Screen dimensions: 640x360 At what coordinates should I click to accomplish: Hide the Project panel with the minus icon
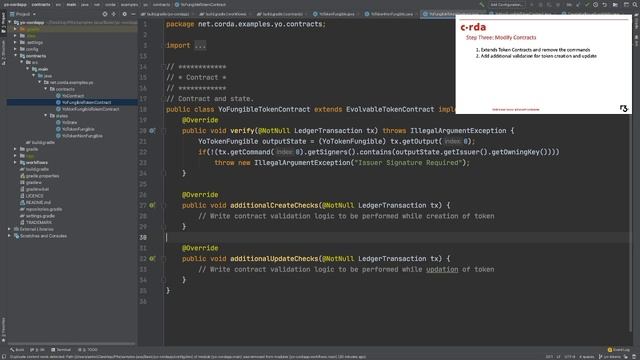click(133, 14)
